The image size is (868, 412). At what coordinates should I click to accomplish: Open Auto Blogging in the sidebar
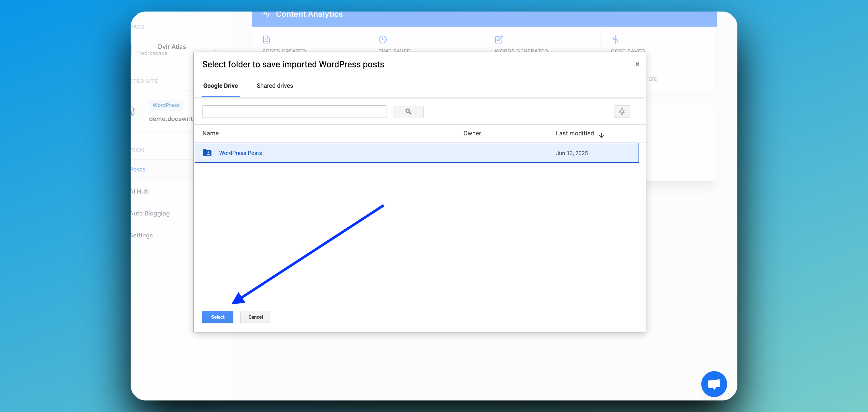coord(150,213)
